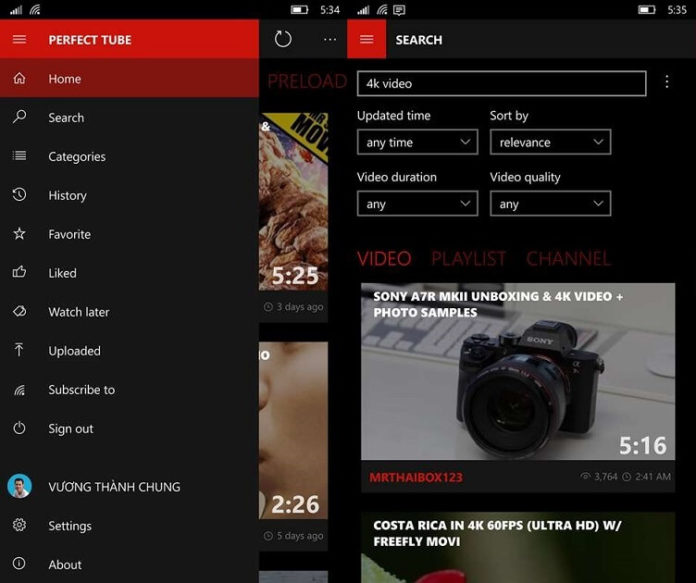Click the '4k video' search input field

[502, 83]
